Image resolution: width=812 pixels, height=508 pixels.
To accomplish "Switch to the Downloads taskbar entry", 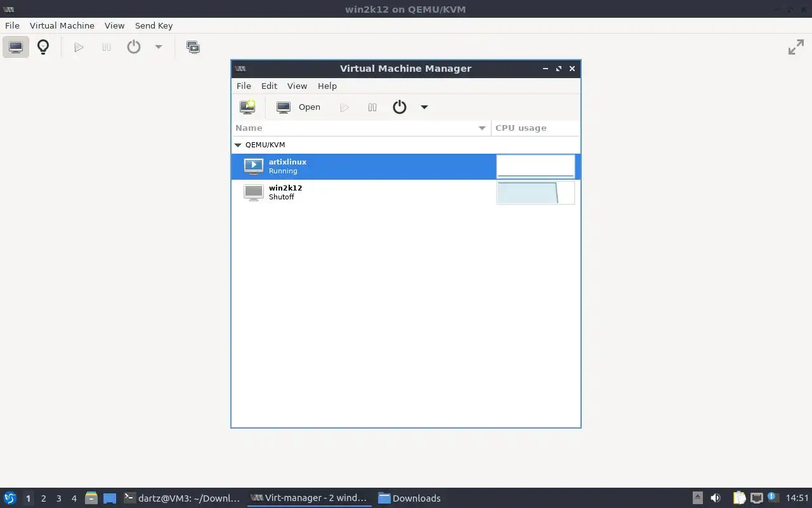I will [410, 498].
